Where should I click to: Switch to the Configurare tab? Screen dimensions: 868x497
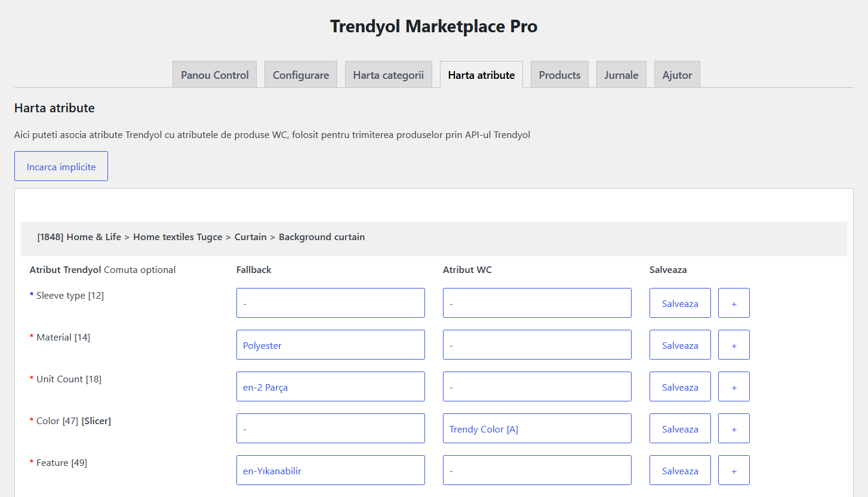pos(301,75)
